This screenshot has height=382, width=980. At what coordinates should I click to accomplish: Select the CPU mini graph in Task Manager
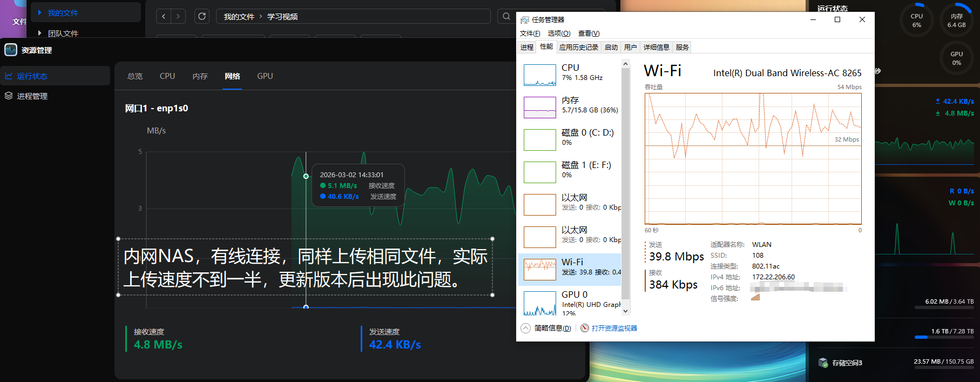click(540, 75)
